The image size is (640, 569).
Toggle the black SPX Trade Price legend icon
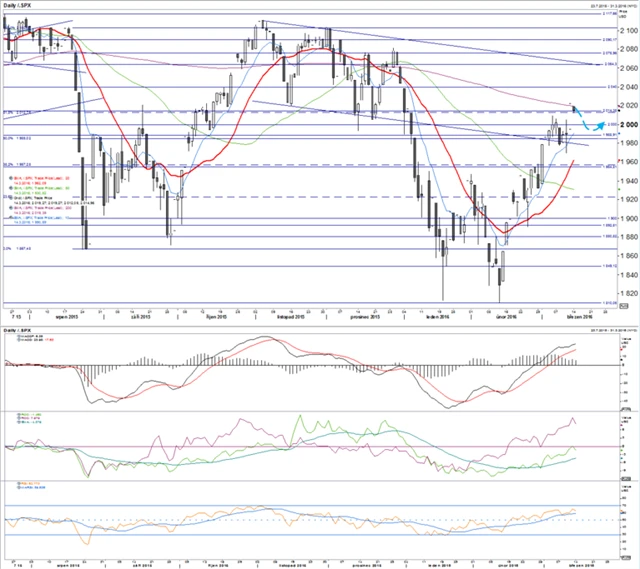11,198
